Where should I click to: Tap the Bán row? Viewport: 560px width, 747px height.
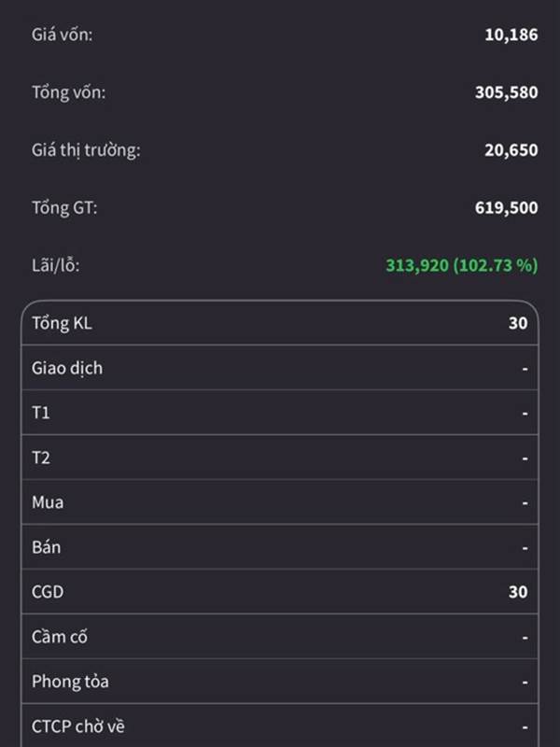280,546
